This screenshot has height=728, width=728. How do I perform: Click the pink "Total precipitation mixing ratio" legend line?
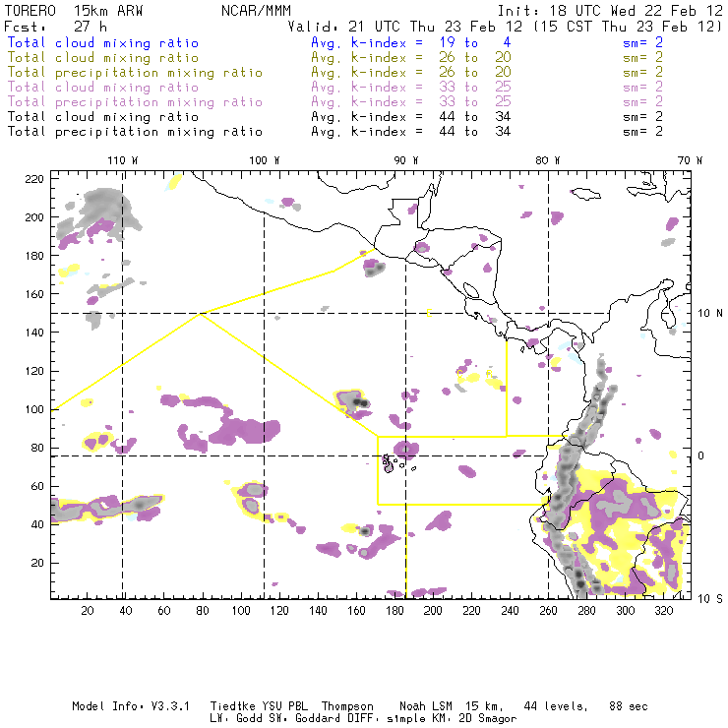135,102
